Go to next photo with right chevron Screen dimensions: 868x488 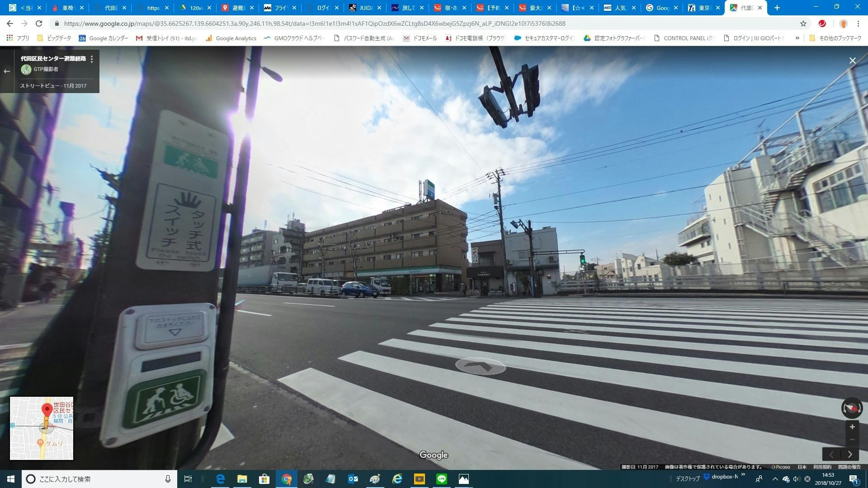850,455
